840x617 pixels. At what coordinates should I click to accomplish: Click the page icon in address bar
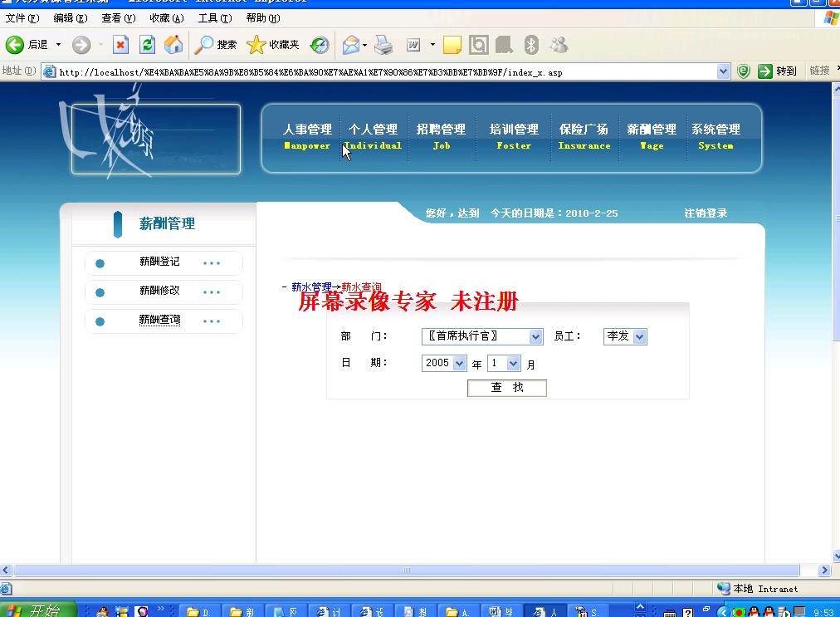49,71
